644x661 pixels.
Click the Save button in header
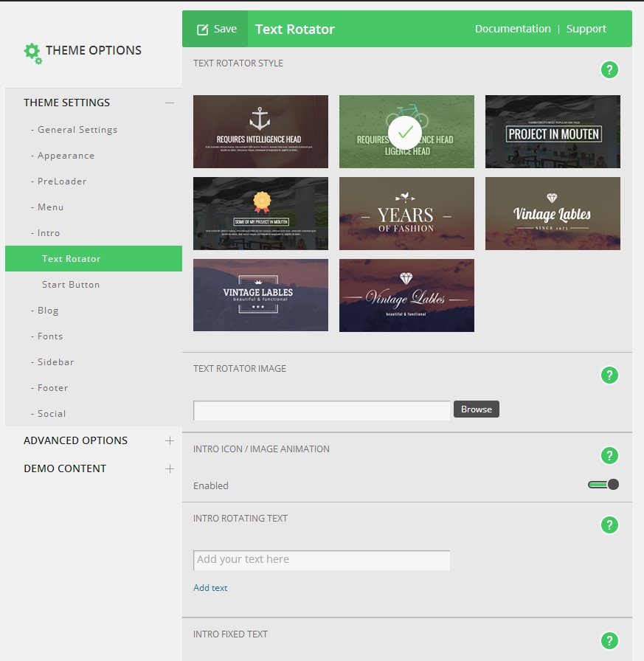(216, 30)
